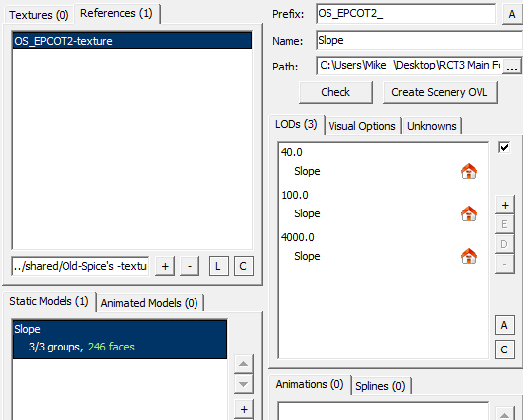Image resolution: width=523 pixels, height=420 pixels.
Task: Toggle the checkbox next to the LODs list
Action: [504, 147]
